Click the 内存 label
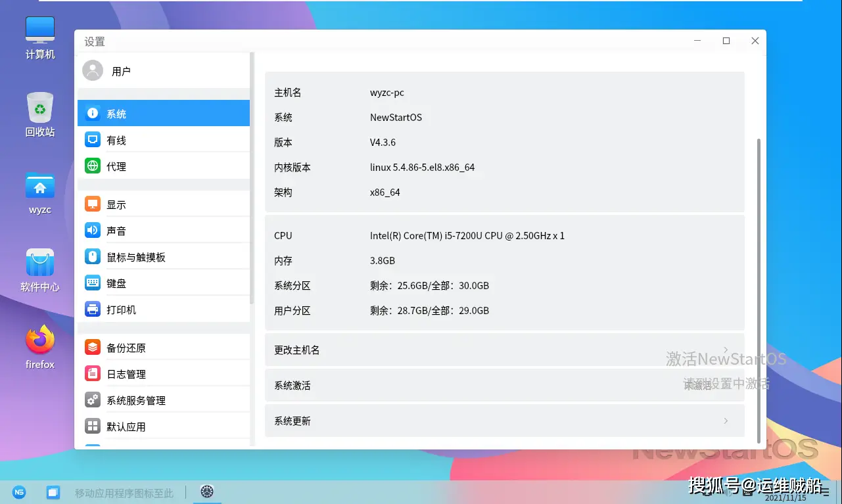 283,261
